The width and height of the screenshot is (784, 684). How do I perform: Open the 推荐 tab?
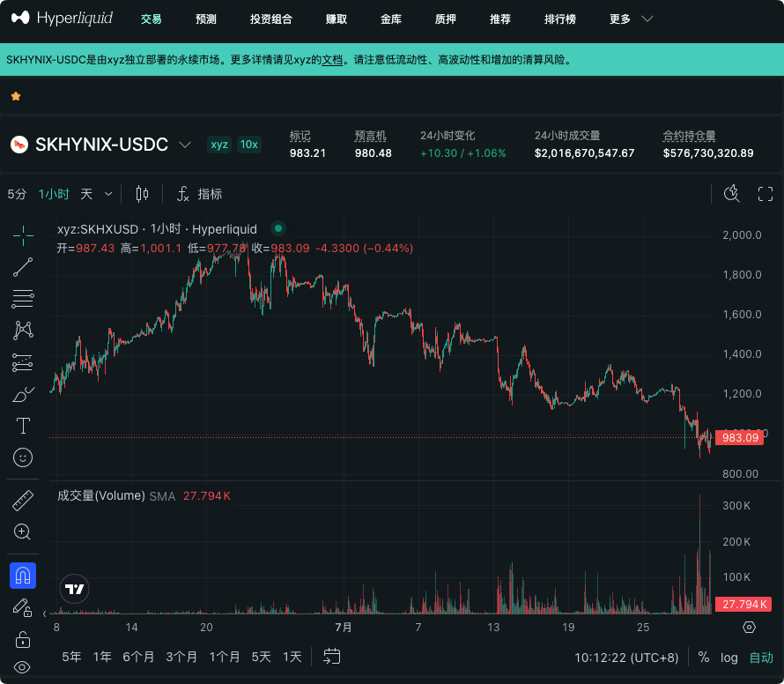coord(500,19)
